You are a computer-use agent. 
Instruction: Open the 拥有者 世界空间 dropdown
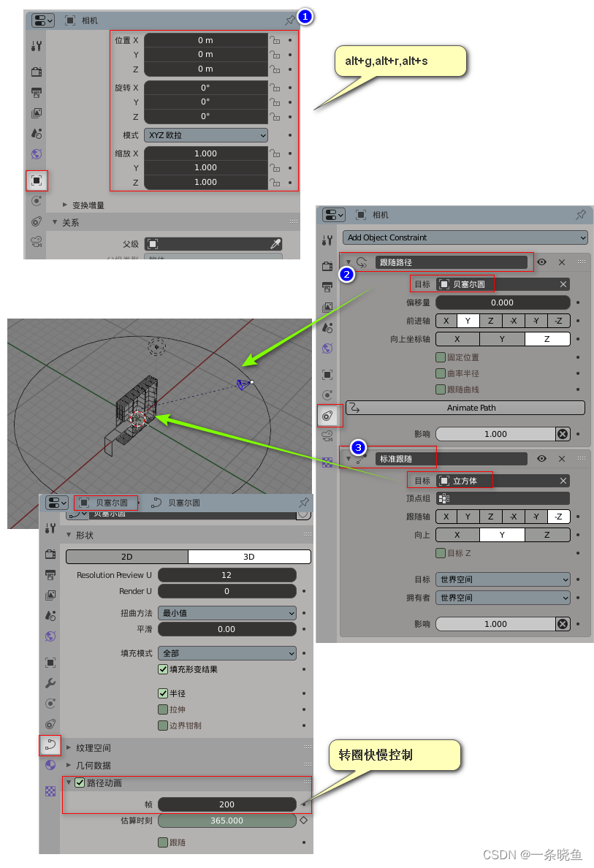pos(503,598)
